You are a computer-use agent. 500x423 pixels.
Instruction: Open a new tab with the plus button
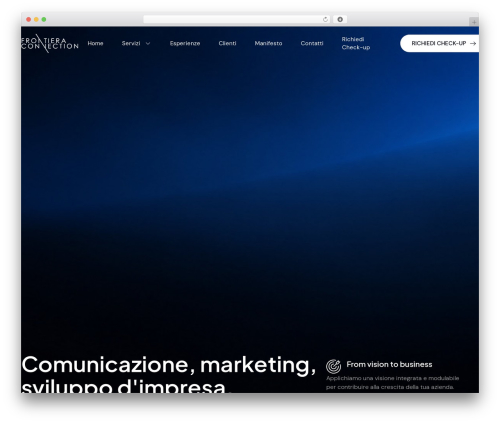474,22
